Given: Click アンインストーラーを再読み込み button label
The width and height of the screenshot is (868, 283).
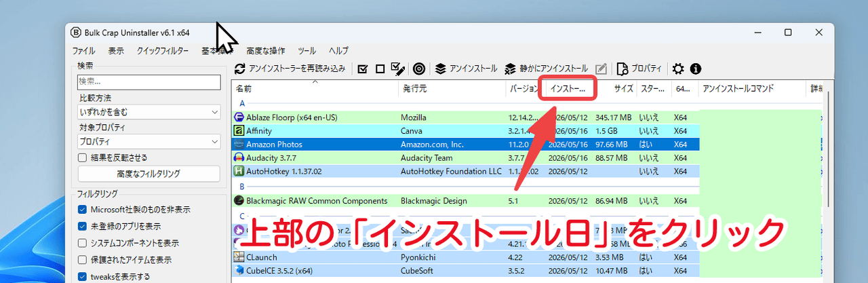Looking at the screenshot, I should point(297,69).
